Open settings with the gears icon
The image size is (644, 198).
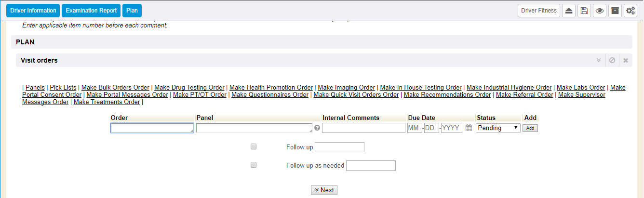(630, 11)
